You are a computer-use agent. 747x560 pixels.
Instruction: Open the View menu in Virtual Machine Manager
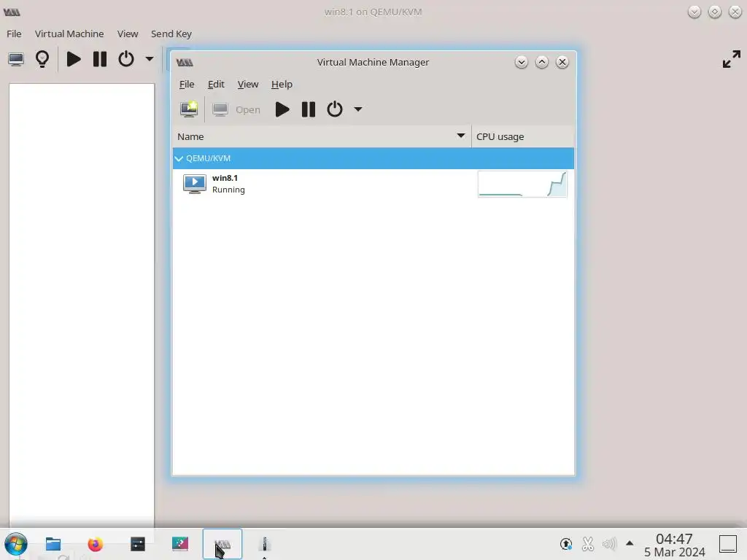[248, 85]
